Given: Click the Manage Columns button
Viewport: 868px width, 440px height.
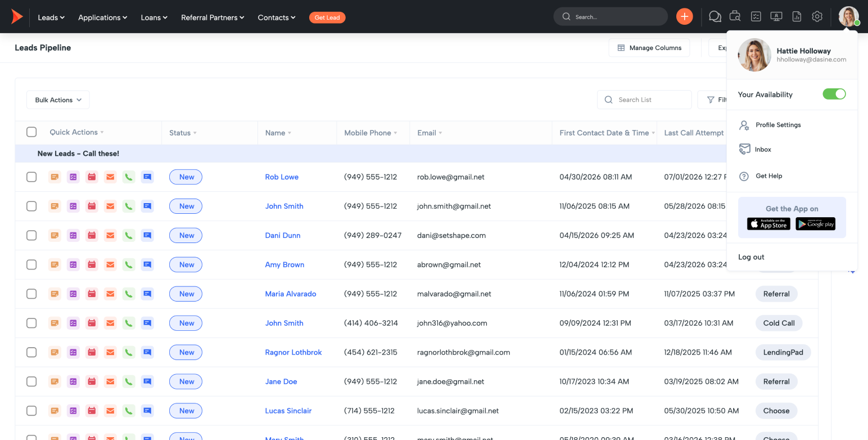Looking at the screenshot, I should [x=649, y=48].
